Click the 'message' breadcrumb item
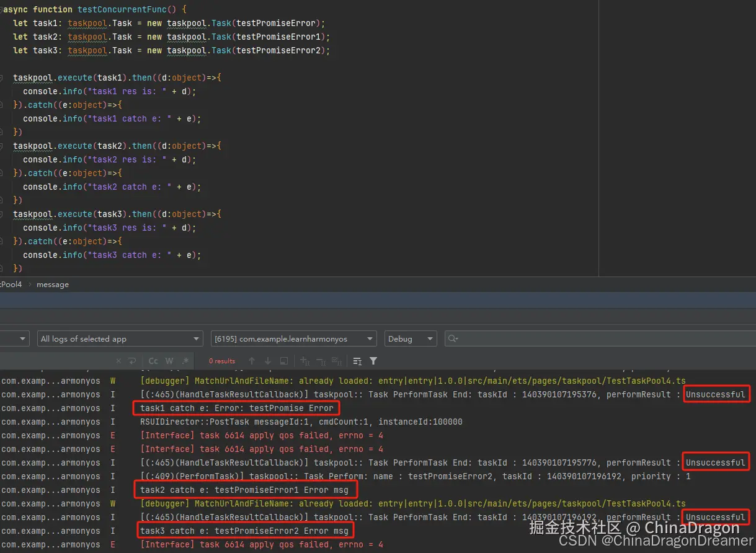The width and height of the screenshot is (756, 553). click(x=53, y=285)
